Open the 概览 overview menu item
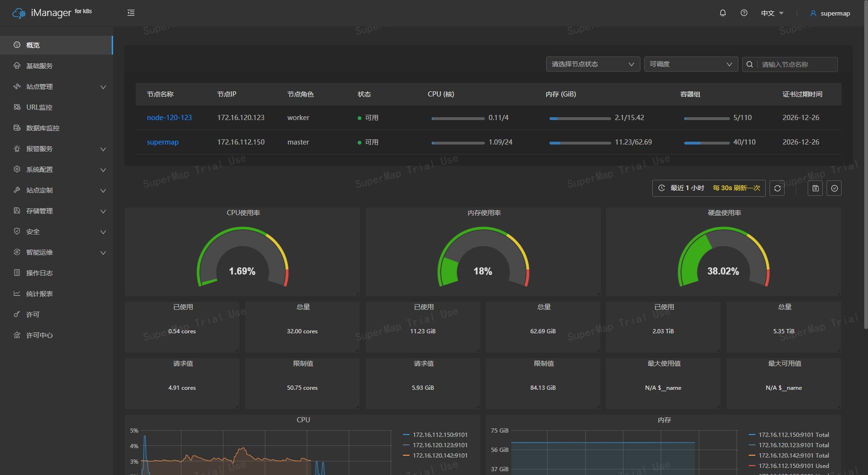Screen dimensions: 868x475 click(56, 45)
